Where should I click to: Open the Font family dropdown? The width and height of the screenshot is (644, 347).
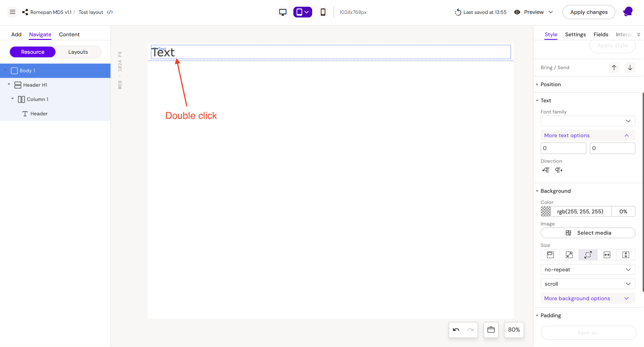click(x=588, y=121)
